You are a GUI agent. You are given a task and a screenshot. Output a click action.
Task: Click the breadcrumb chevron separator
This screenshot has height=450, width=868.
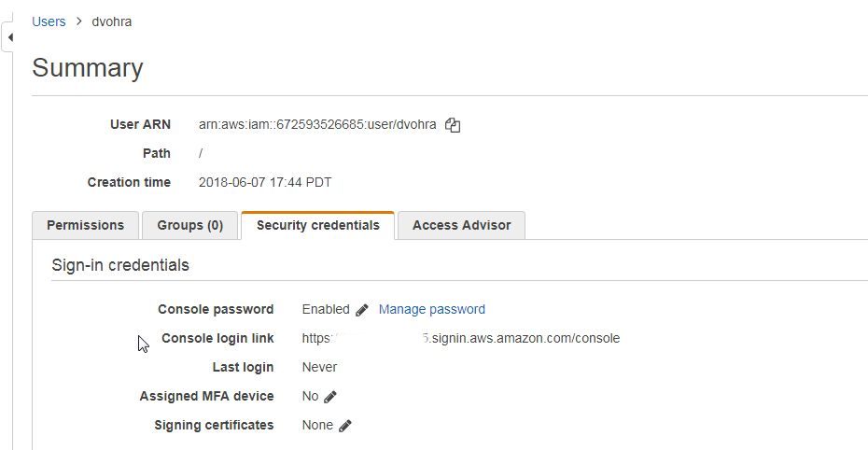coord(79,21)
